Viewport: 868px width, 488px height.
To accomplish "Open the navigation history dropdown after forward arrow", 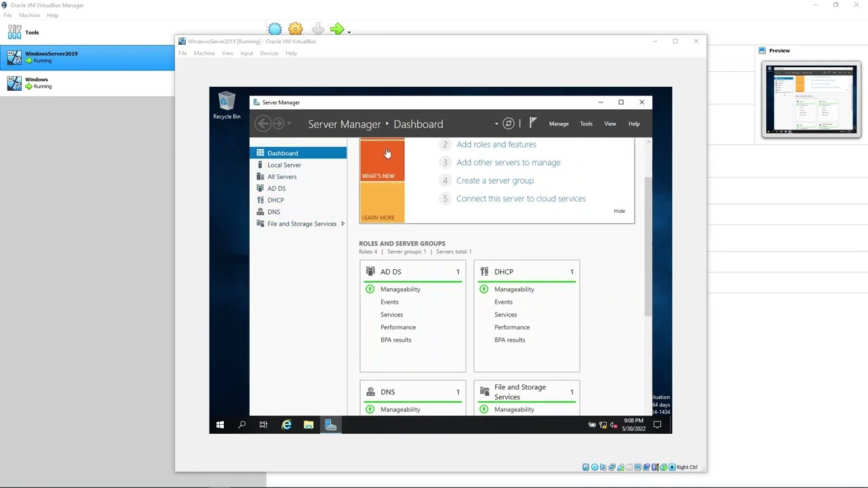I will click(289, 123).
